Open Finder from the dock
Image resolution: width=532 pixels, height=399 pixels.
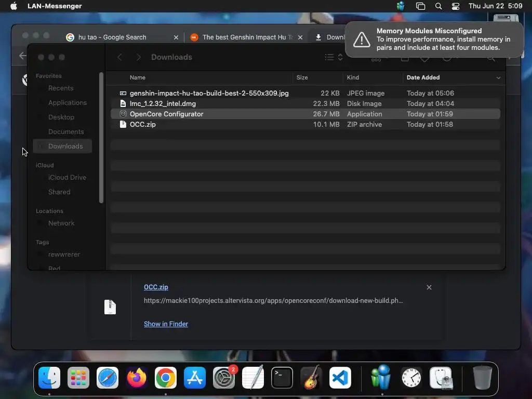49,378
